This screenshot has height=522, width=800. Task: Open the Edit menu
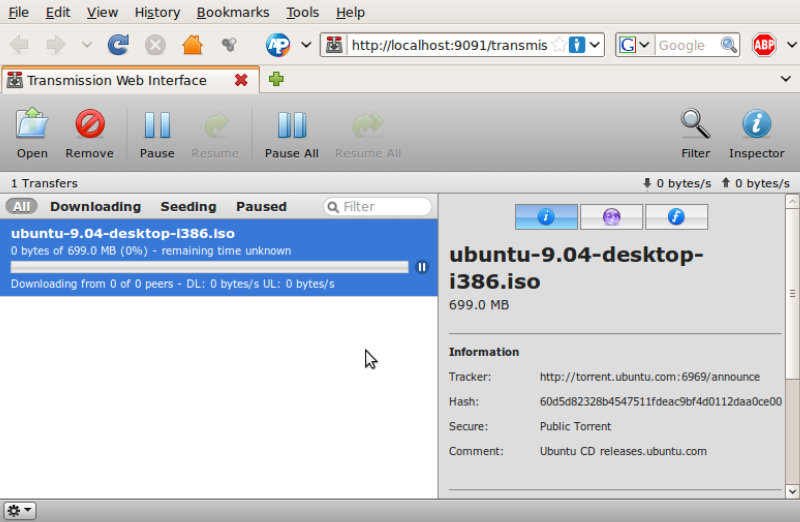pos(58,12)
